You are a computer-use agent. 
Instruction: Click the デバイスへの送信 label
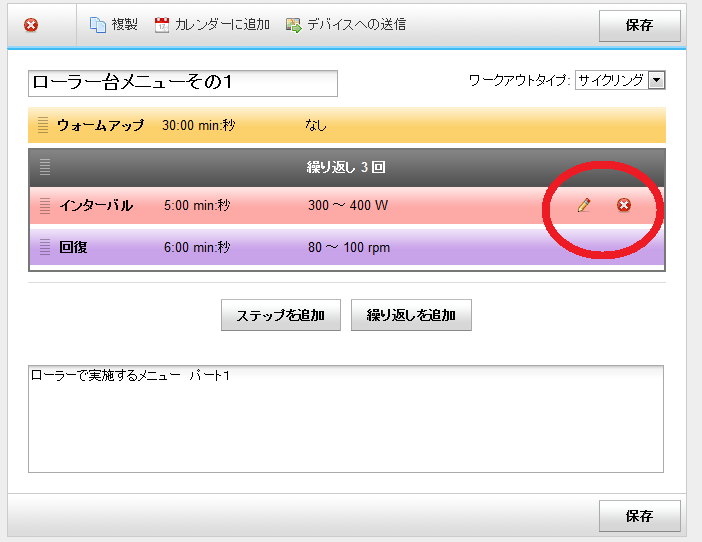pos(356,24)
